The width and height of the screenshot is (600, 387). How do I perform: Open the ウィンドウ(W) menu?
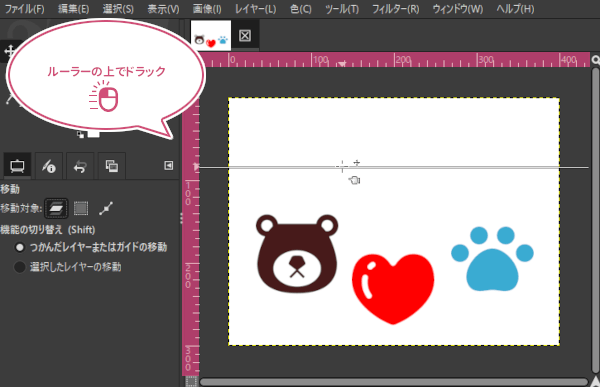[x=458, y=9]
